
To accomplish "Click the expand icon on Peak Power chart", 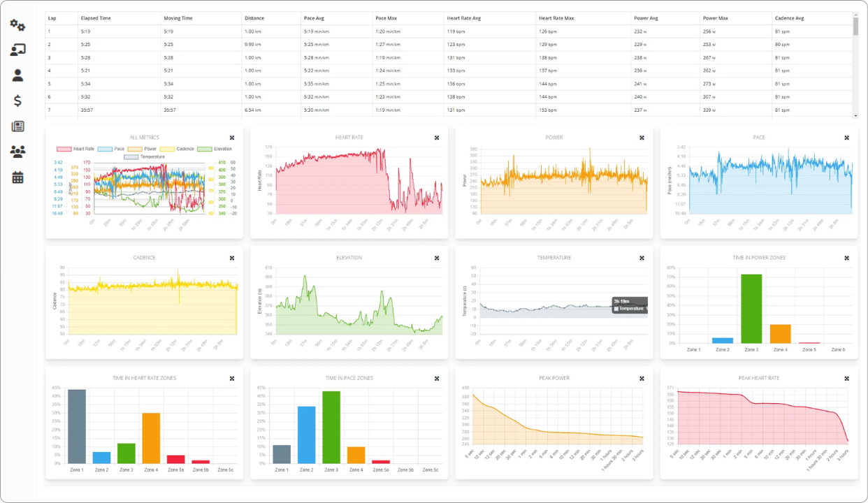I will [641, 378].
